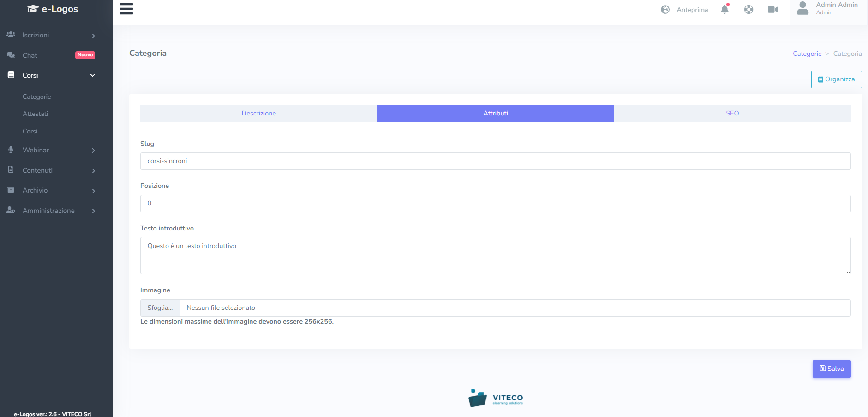Screen dimensions: 868x417
Task: Click the e-Logos graduation cap logo
Action: pyautogui.click(x=33, y=9)
